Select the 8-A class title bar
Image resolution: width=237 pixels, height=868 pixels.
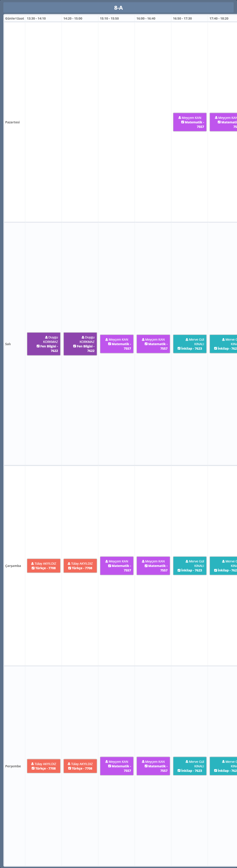click(118, 7)
